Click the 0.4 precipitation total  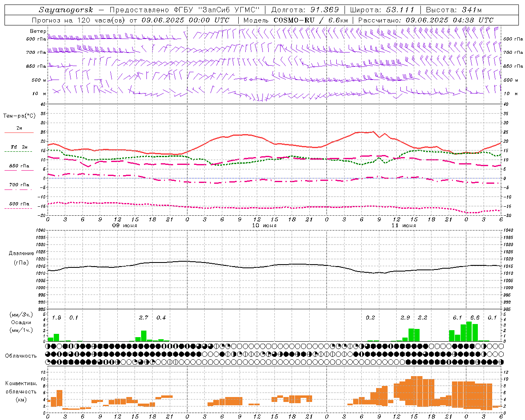click(161, 318)
